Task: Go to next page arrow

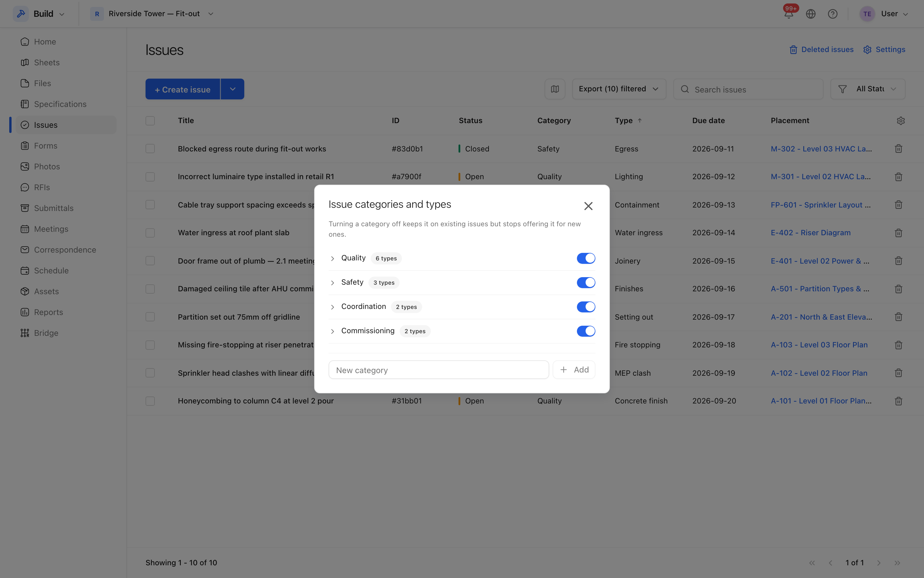Action: click(879, 563)
